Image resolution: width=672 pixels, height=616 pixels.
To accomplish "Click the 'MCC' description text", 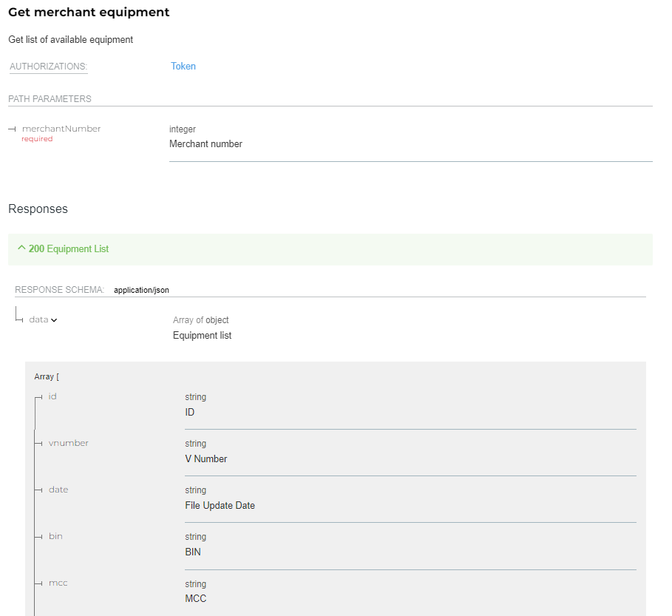I will pos(195,598).
